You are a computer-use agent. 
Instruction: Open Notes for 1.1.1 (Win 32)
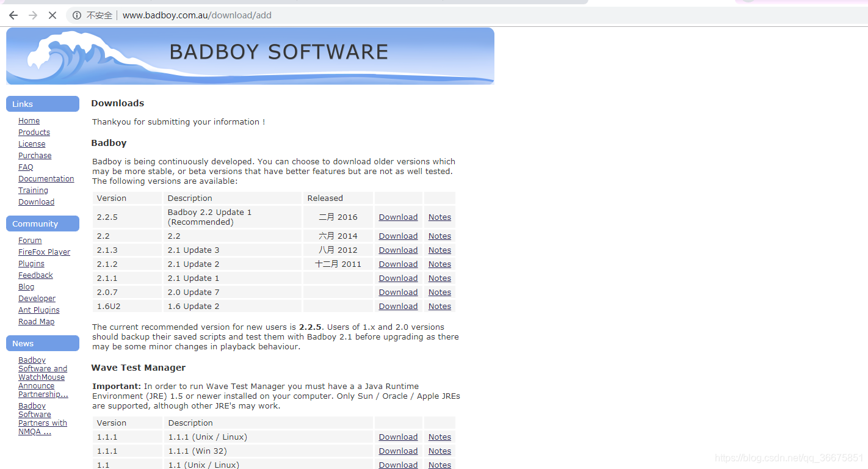[439, 451]
